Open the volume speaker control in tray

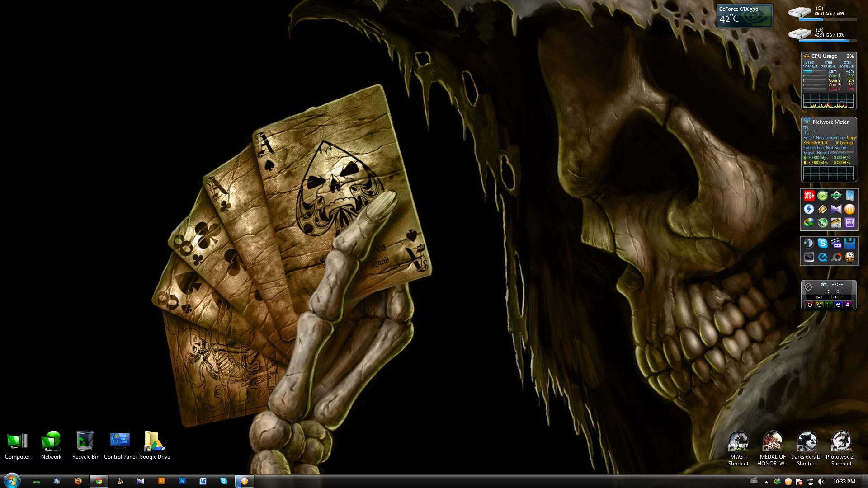coord(821,482)
